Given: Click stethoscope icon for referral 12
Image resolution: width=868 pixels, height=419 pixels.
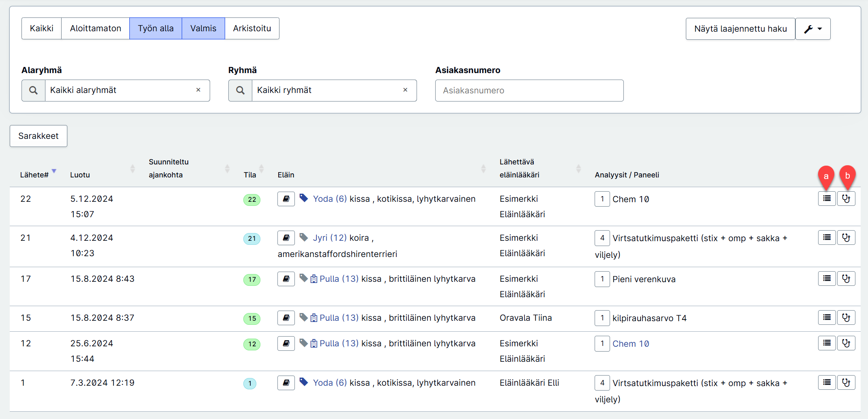Looking at the screenshot, I should [846, 343].
